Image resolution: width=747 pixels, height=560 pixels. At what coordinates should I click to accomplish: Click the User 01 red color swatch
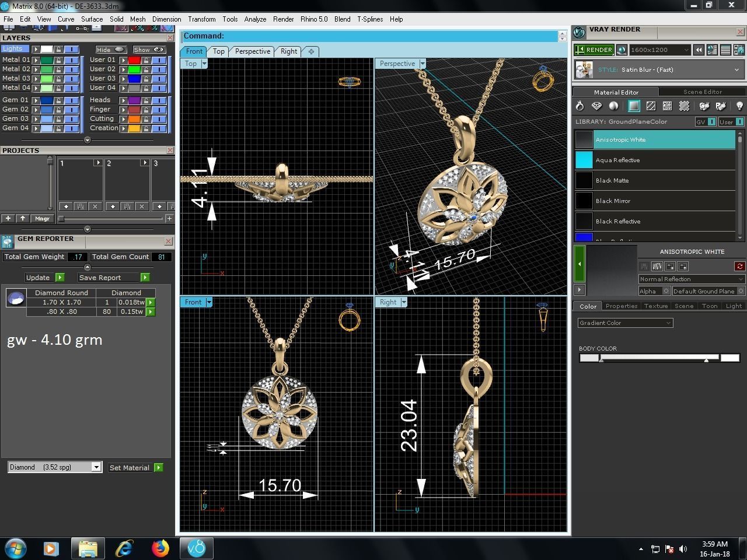pos(134,60)
